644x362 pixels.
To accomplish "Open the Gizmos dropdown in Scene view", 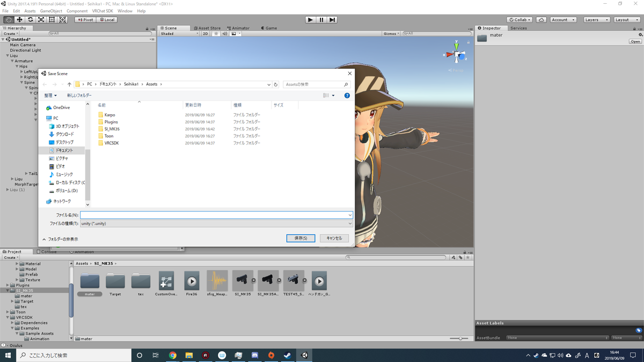I will coord(391,34).
